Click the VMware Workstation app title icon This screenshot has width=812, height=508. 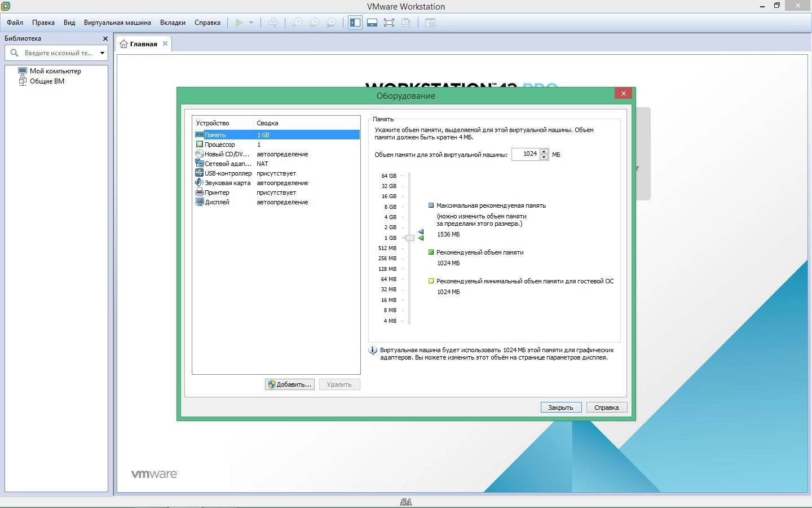point(6,6)
